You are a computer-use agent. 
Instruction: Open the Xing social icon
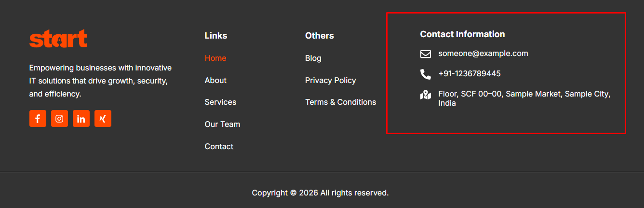coord(103,119)
